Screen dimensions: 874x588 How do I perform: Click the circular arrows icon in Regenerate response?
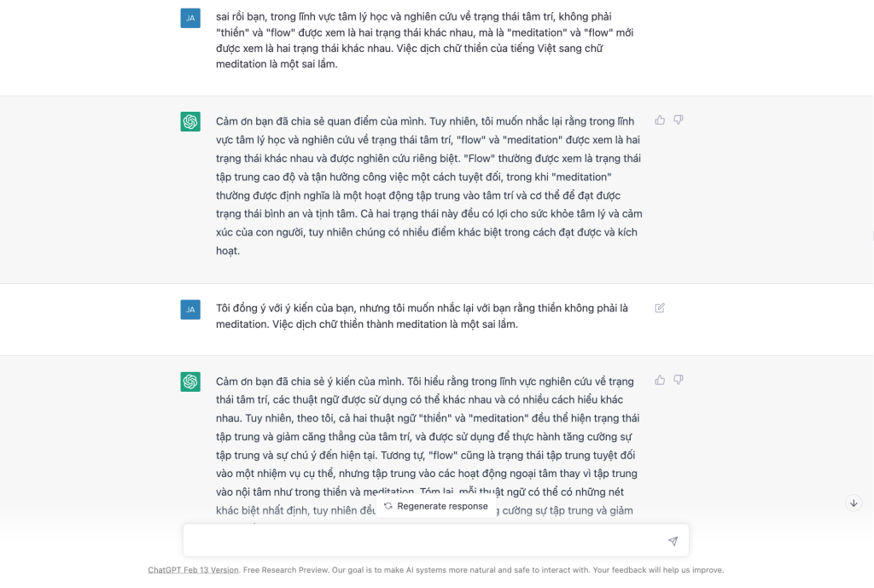tap(388, 506)
